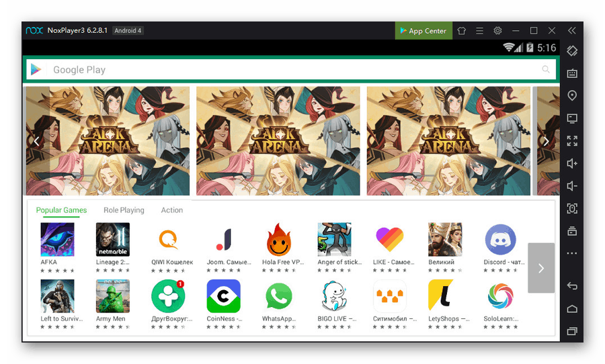Open ДругВокруг app icon
Viewport: 605px width, 364px height.
point(168,296)
